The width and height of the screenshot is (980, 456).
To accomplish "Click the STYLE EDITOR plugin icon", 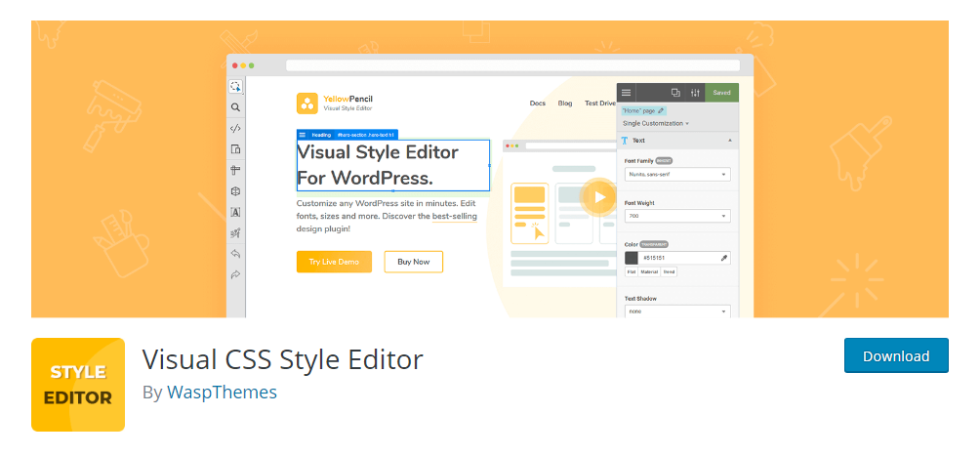I will click(x=78, y=385).
